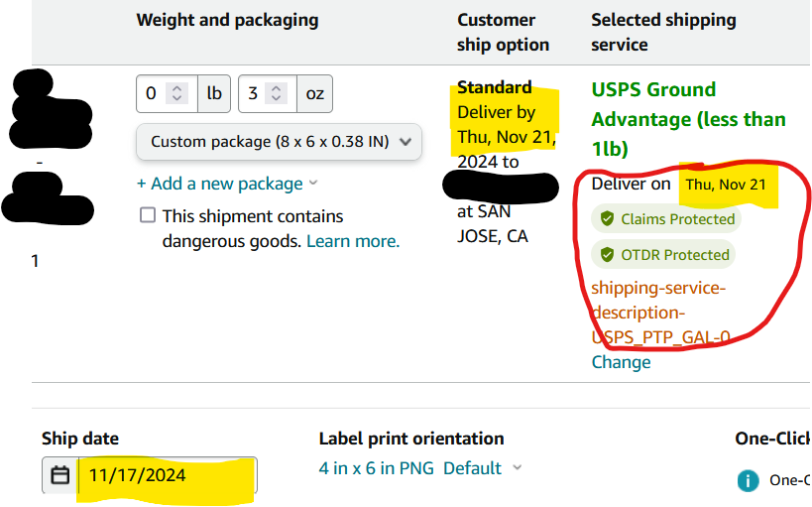This screenshot has width=812, height=507.
Task: Click the Learn more link
Action: 353,241
